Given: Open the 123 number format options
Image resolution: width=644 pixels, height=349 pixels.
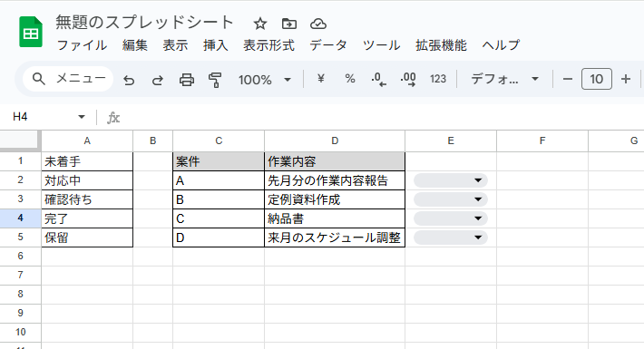Looking at the screenshot, I should (x=438, y=79).
